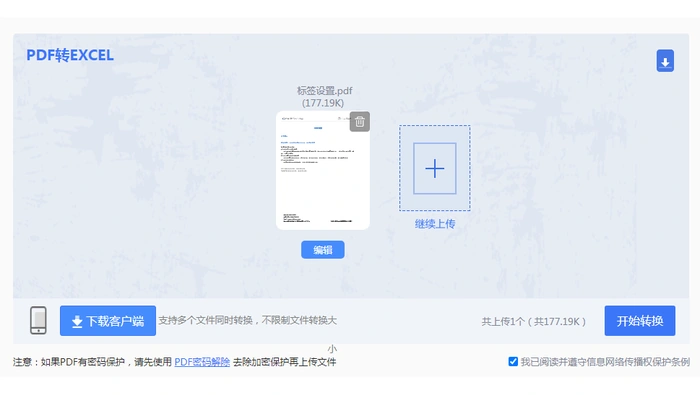The width and height of the screenshot is (700, 395).
Task: Open the PDF密码解除 link
Action: 202,362
